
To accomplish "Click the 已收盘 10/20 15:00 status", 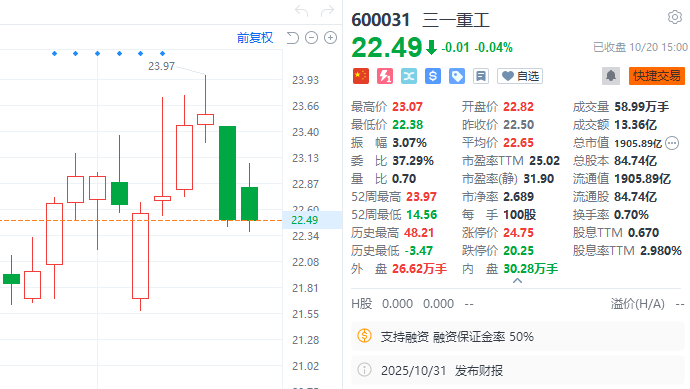I will point(640,48).
